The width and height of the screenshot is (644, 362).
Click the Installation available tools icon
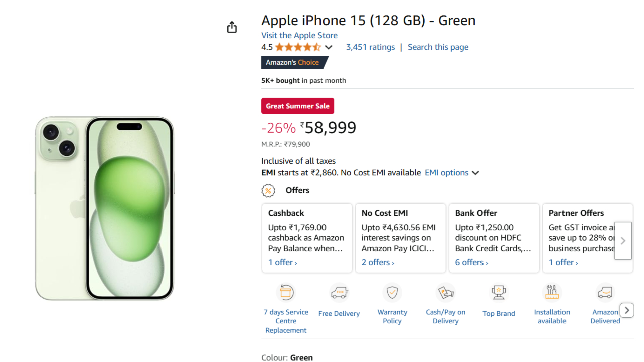coord(552,292)
